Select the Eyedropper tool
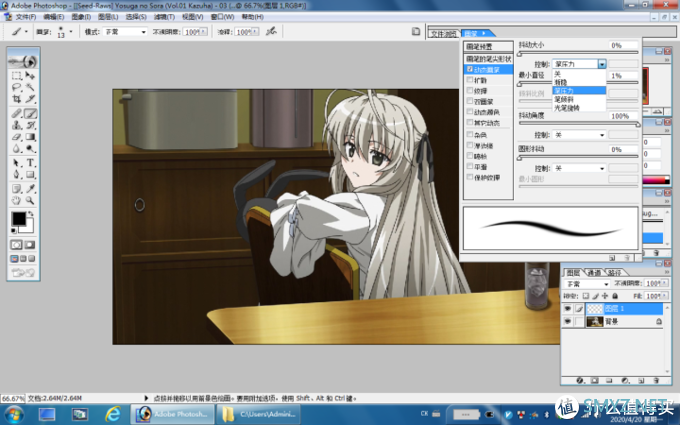The height and width of the screenshot is (425, 680). tap(30, 189)
